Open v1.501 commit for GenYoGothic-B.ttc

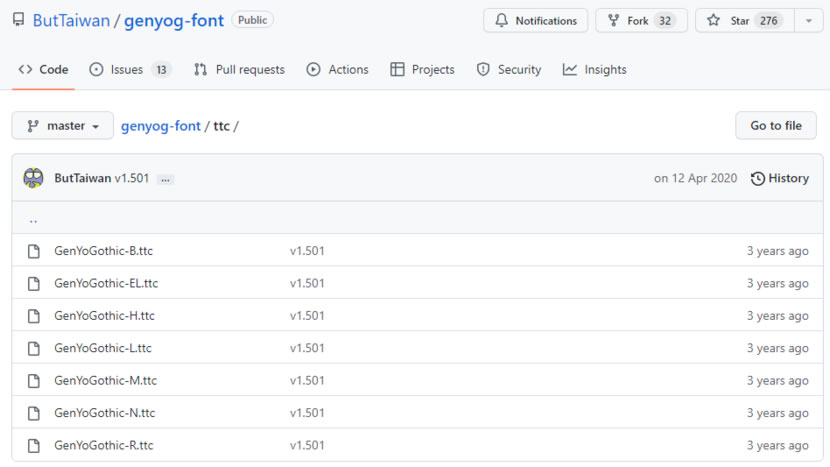click(307, 251)
